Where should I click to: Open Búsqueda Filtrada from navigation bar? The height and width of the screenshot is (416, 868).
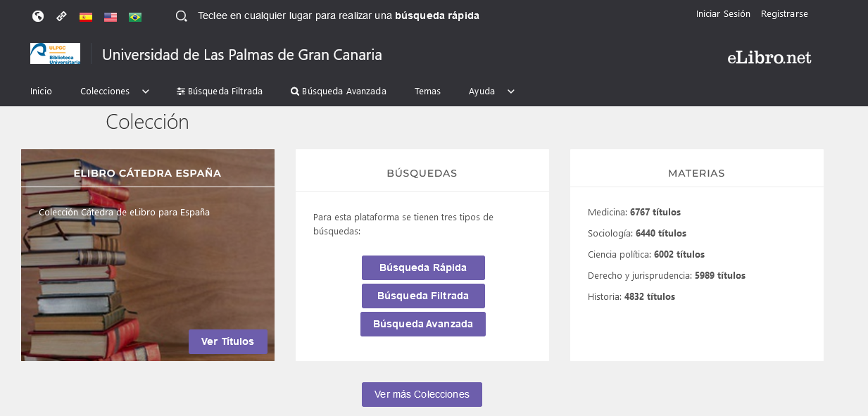coord(220,91)
